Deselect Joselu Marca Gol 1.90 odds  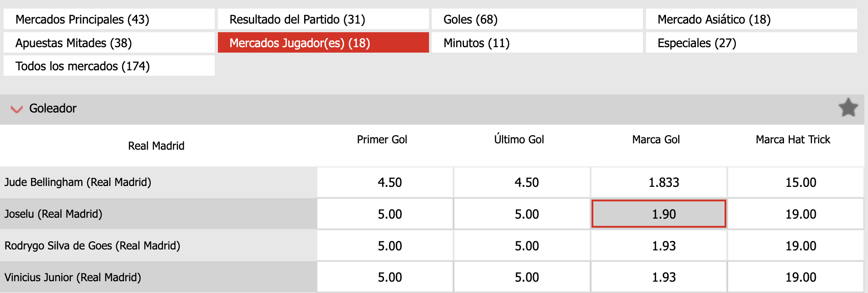point(659,214)
